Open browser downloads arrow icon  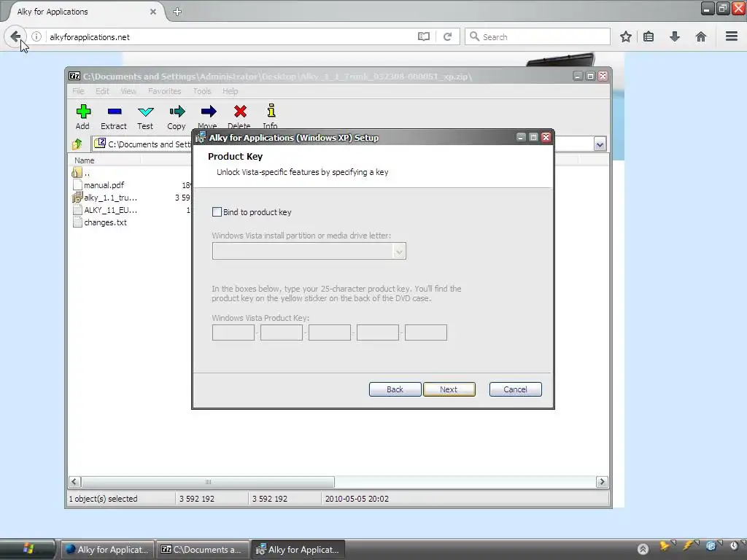click(x=675, y=36)
